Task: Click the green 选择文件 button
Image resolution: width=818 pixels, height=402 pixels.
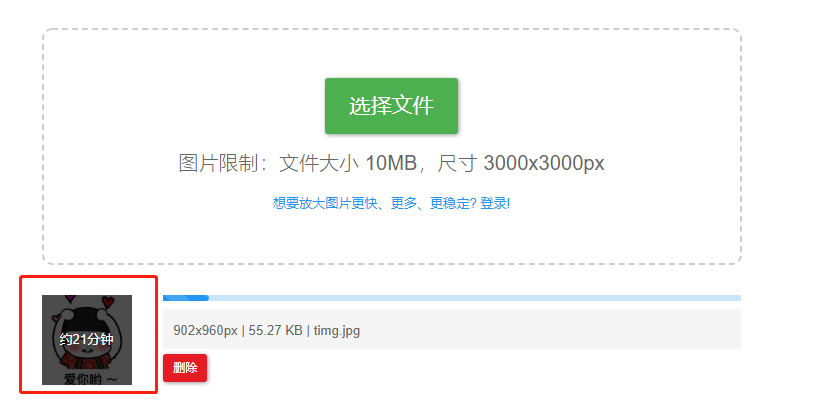Action: tap(391, 106)
